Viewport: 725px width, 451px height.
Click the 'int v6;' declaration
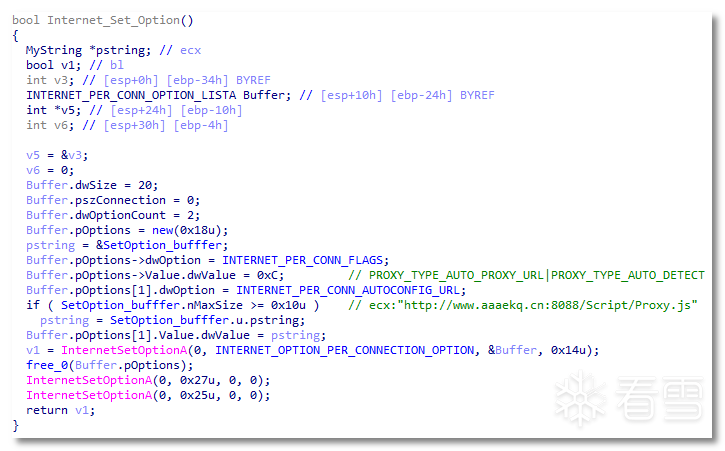click(x=50, y=125)
